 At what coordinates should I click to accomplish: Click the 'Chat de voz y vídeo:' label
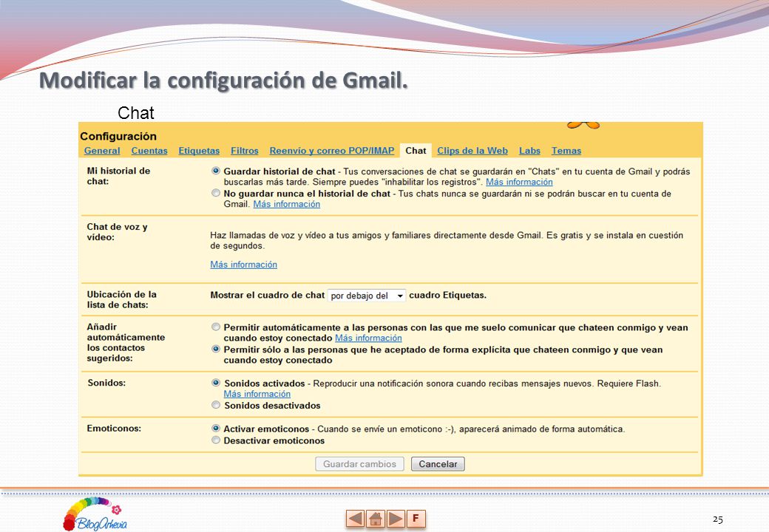click(118, 232)
